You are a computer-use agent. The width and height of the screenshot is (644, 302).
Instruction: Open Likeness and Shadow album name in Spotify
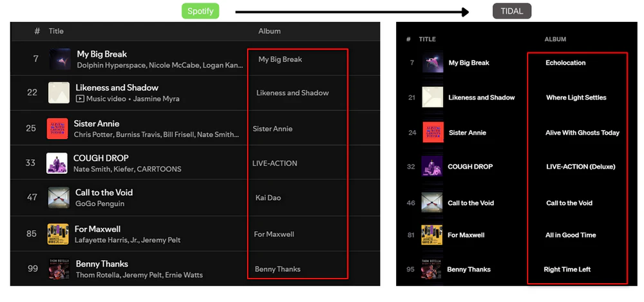point(292,93)
